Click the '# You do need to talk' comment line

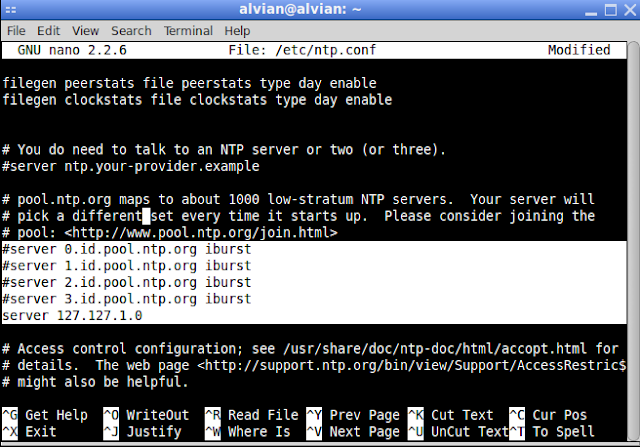[224, 149]
